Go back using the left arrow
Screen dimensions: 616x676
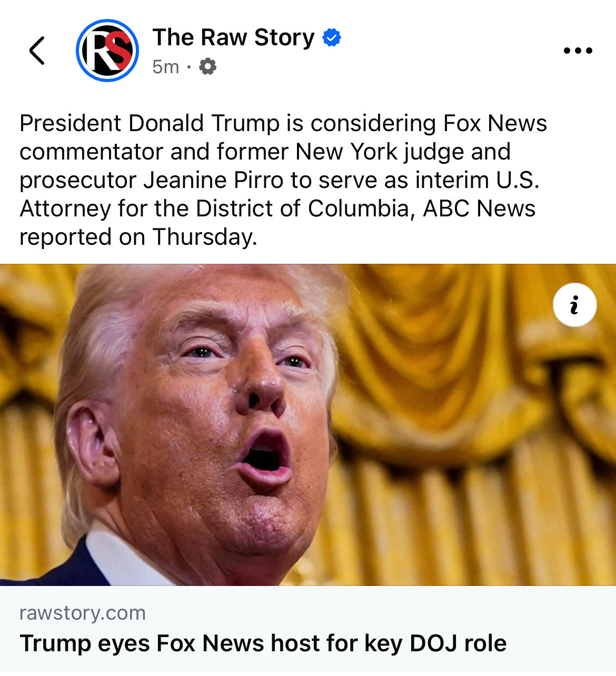pyautogui.click(x=37, y=51)
